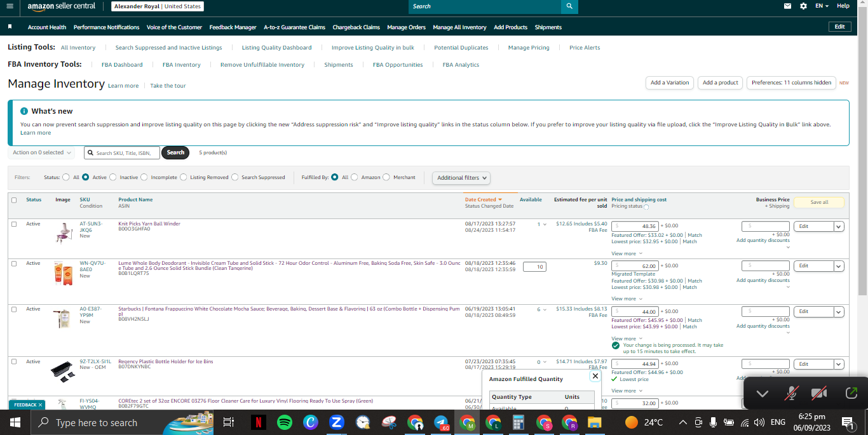Open Calculator from the taskbar
Viewport: 868px width, 435px height.
tap(518, 422)
